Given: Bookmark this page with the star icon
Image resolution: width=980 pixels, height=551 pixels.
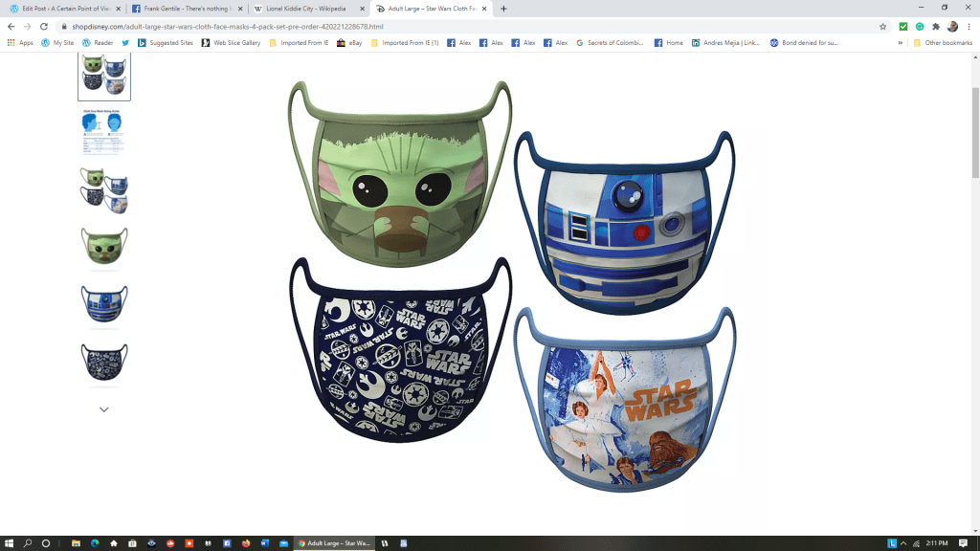Looking at the screenshot, I should [x=881, y=27].
